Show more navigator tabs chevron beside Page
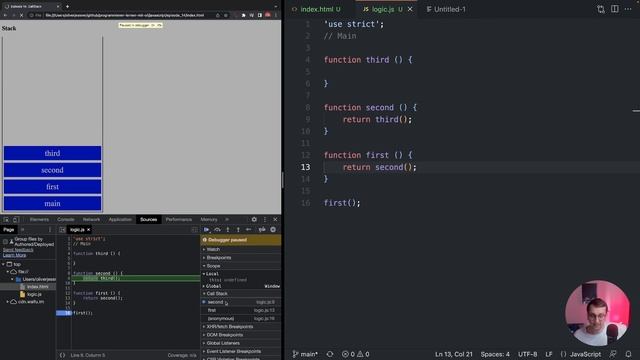 [22, 230]
